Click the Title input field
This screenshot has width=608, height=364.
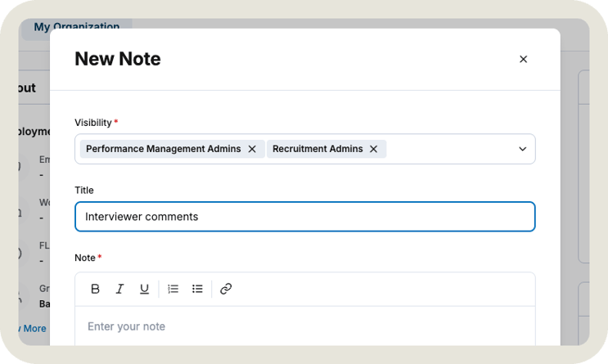pyautogui.click(x=304, y=216)
